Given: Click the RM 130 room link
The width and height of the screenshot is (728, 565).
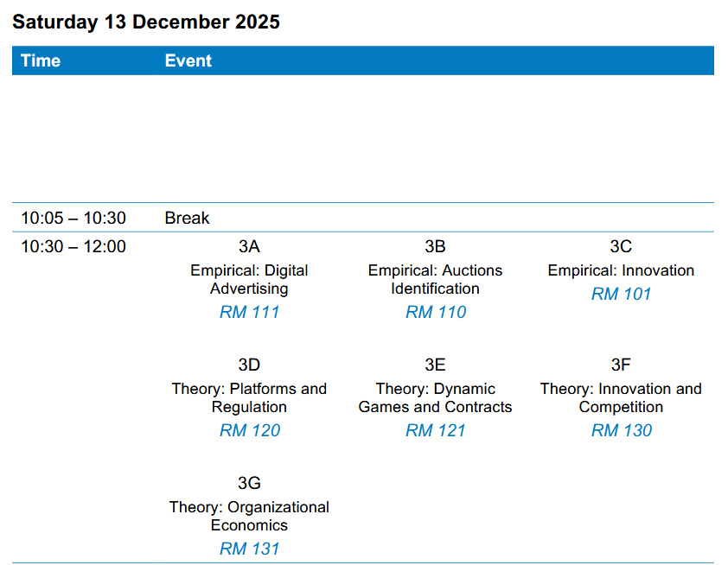Looking at the screenshot, I should click(621, 431).
